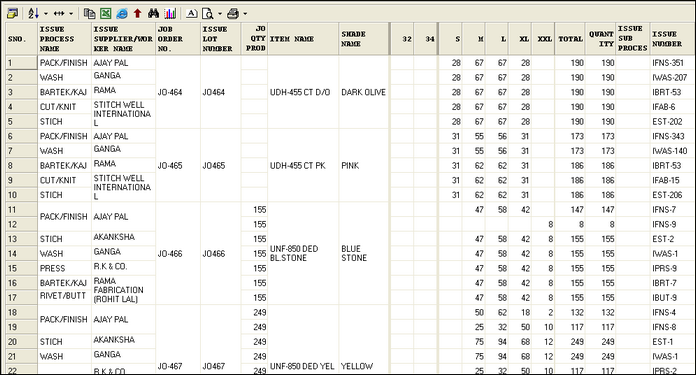696x375 pixels.
Task: Open the column width dropdown arrow
Action: click(71, 14)
